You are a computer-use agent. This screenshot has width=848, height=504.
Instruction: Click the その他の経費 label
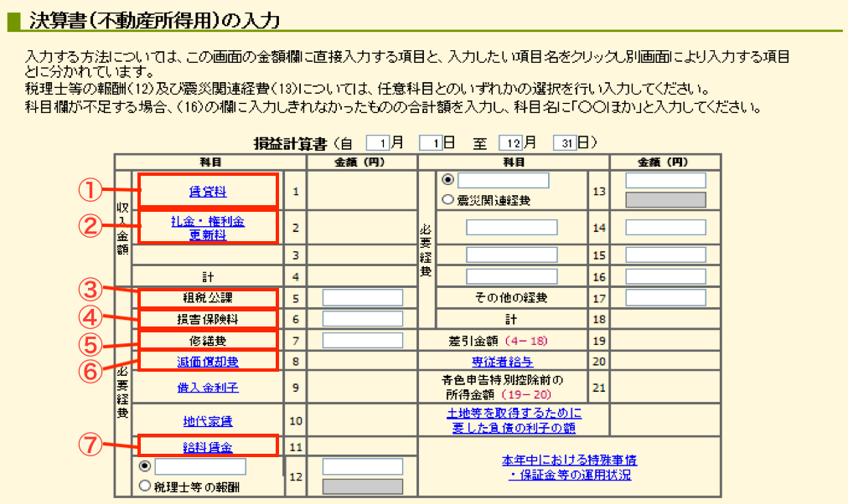tap(511, 298)
